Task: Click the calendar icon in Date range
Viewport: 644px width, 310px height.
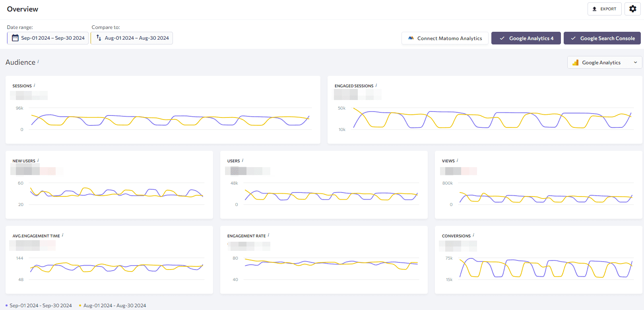Action: point(15,38)
